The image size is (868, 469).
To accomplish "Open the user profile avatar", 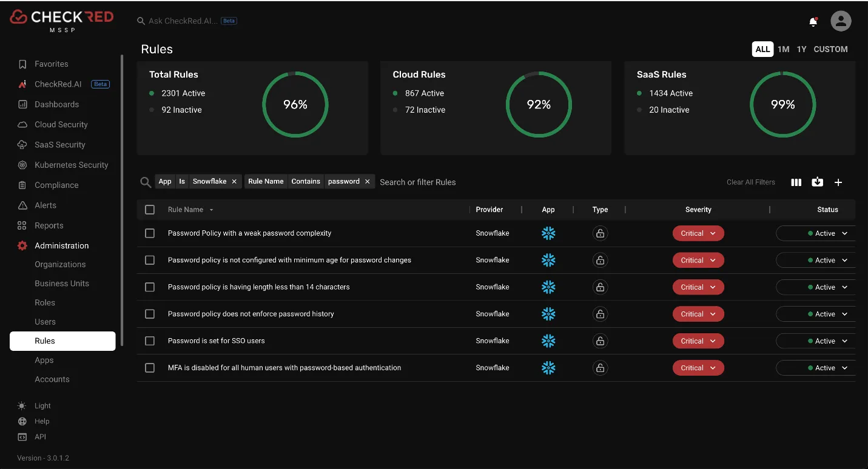I will coord(841,21).
